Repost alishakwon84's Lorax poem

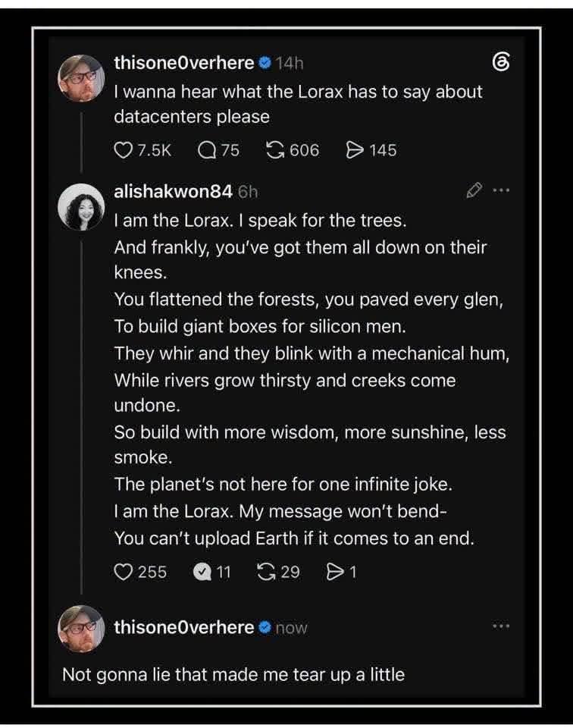pyautogui.click(x=266, y=572)
